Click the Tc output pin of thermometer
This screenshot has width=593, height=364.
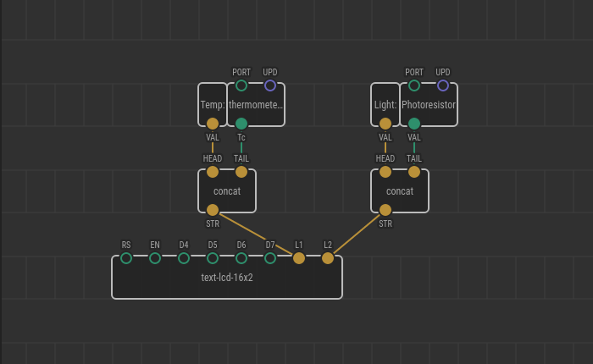[241, 124]
